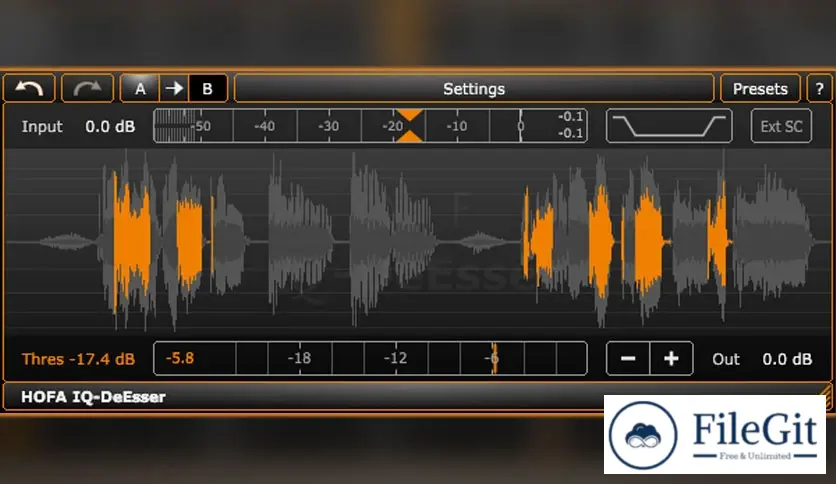
Task: Open the Presets menu
Action: [760, 88]
